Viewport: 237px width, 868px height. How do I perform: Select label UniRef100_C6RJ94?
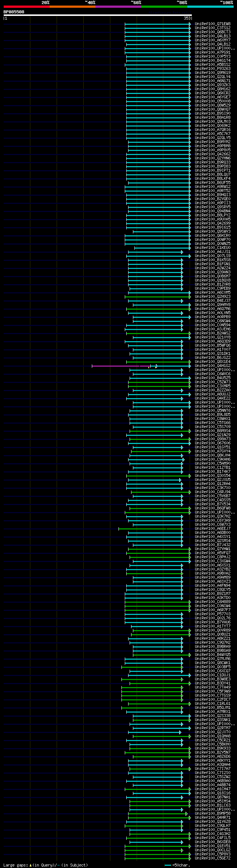coord(213,492)
